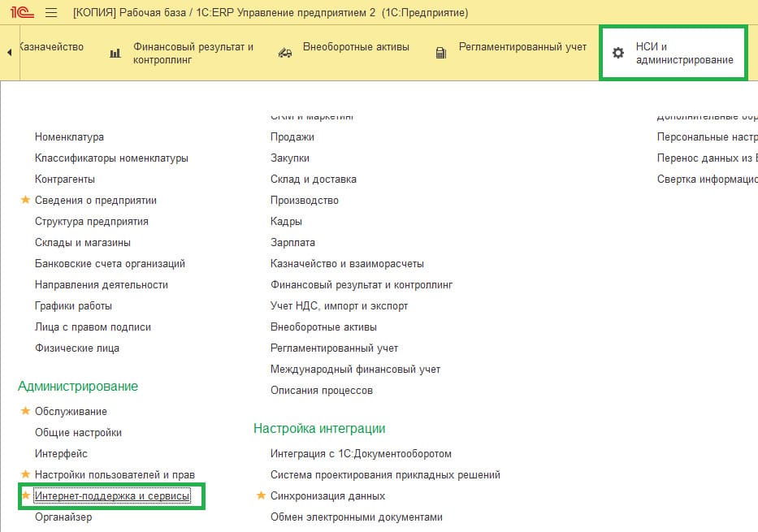Open Обмен электронными документами
Screen dimensions: 758x532
[x=357, y=516]
